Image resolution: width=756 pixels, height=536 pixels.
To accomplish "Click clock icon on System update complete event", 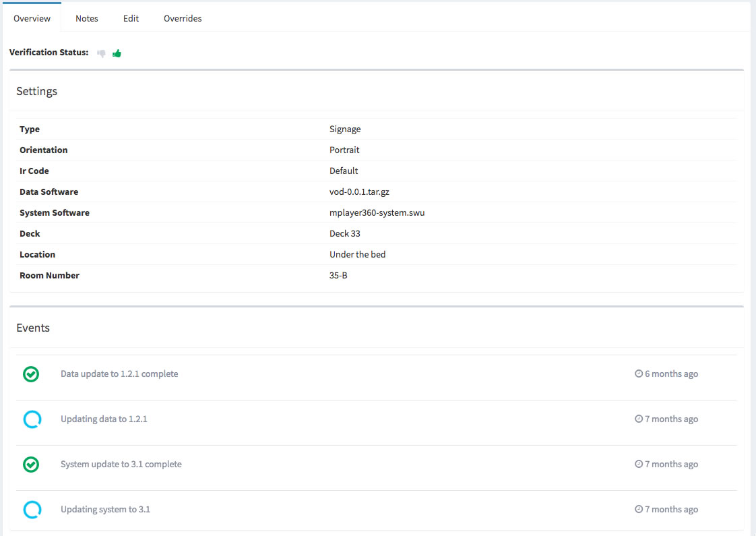I will [639, 464].
